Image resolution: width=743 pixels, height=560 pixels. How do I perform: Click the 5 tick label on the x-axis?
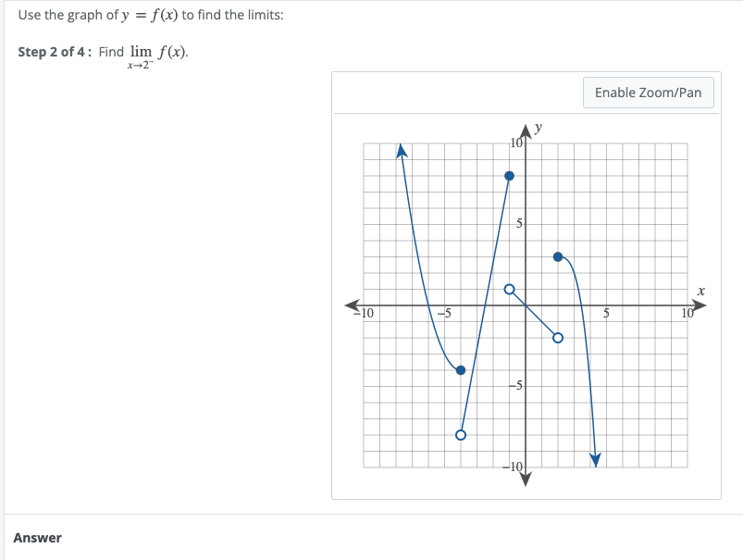(606, 312)
